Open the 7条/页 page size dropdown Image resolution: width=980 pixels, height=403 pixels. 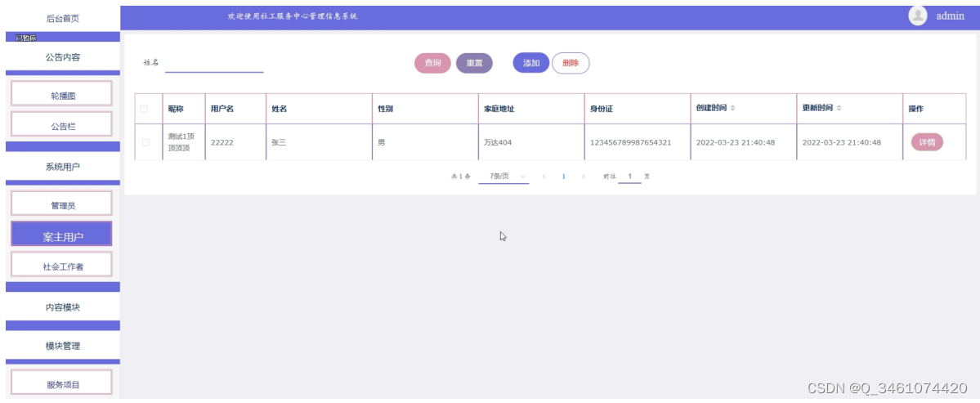pyautogui.click(x=503, y=177)
